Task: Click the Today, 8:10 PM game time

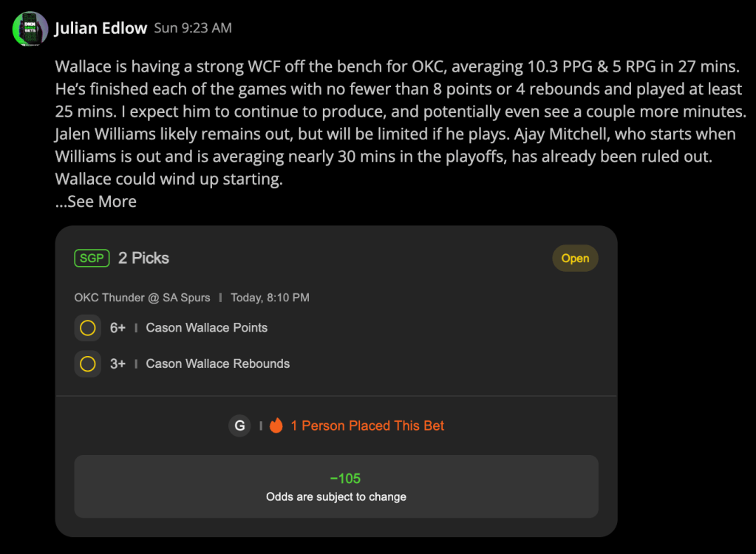Action: (270, 298)
